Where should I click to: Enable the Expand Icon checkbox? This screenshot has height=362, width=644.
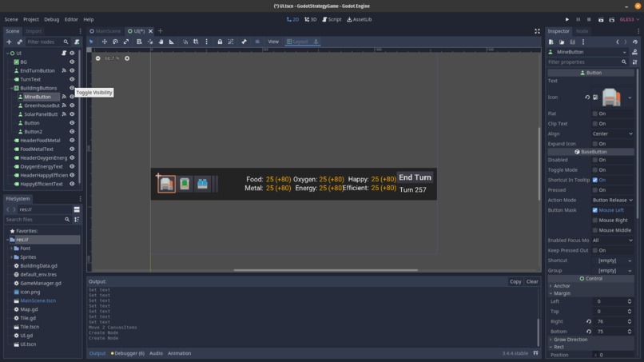click(x=594, y=144)
